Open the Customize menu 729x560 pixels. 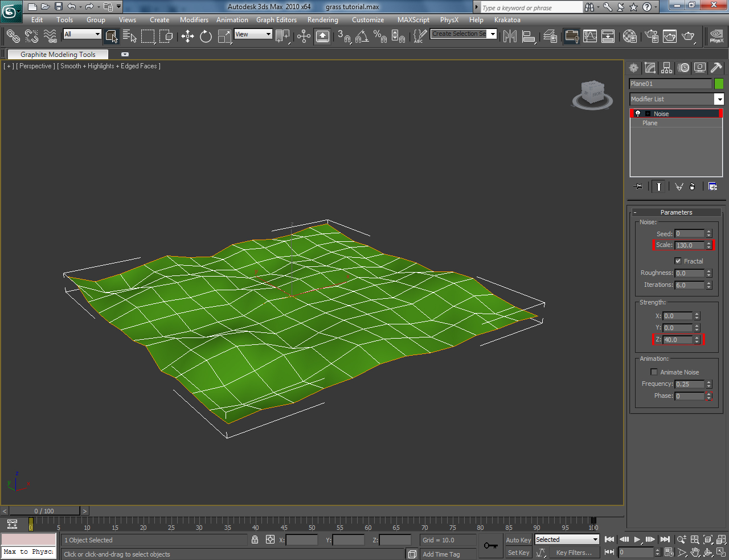coord(368,20)
